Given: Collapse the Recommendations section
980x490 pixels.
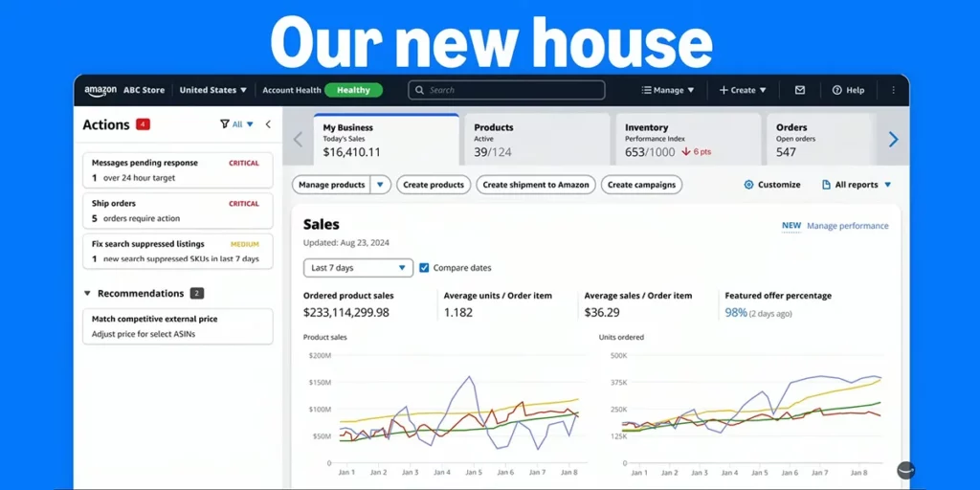Looking at the screenshot, I should pos(88,294).
